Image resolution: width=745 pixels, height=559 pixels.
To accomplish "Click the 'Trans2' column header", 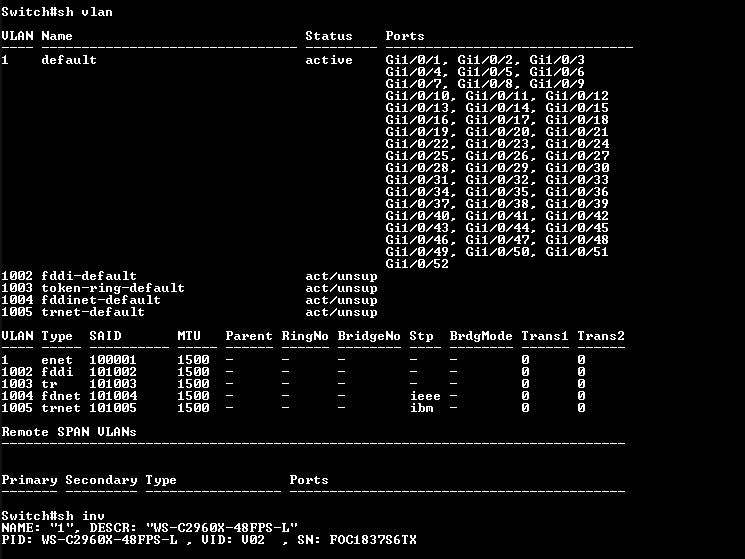I will tap(601, 336).
